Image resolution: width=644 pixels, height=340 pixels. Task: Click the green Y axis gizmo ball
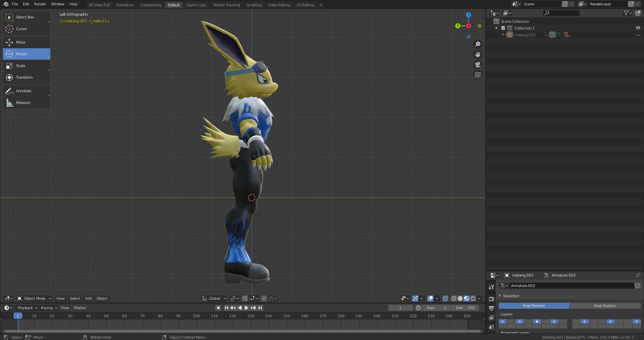pos(458,26)
